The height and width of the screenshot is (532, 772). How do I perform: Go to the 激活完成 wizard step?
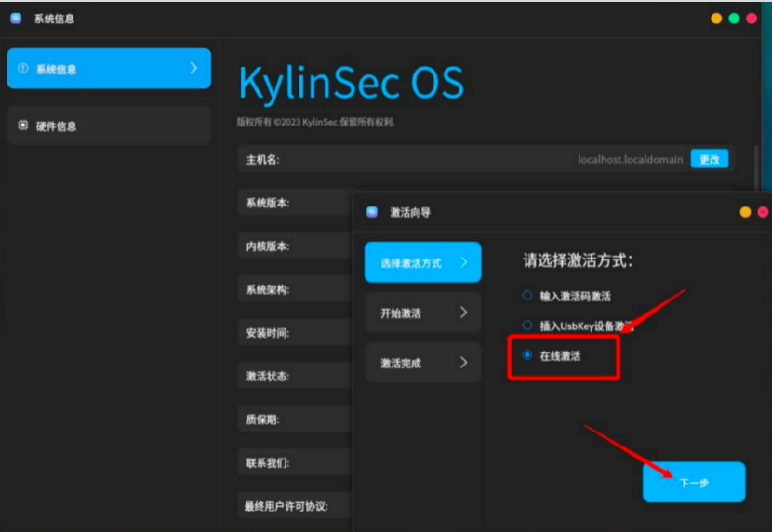coord(423,363)
